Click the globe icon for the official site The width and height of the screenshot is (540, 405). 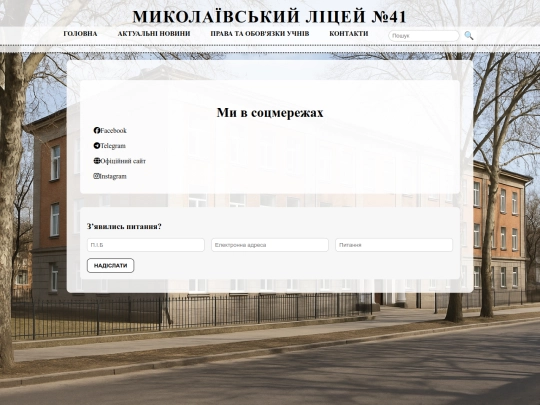(97, 161)
